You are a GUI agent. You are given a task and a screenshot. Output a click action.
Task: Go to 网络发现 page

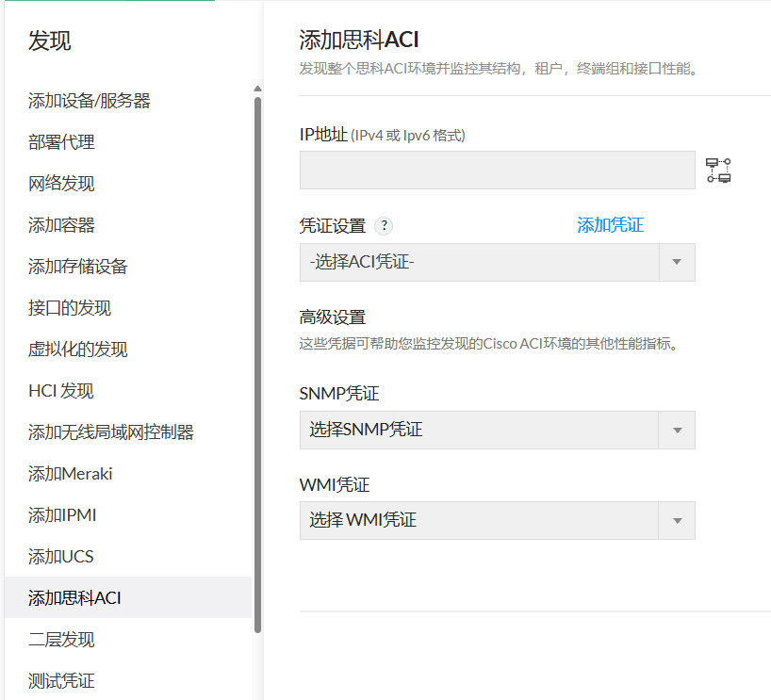61,184
